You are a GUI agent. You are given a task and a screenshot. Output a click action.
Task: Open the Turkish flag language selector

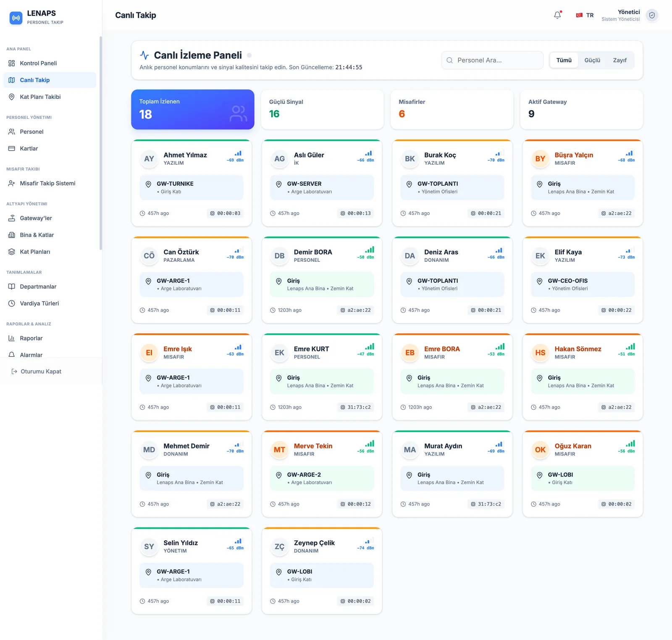pyautogui.click(x=585, y=15)
